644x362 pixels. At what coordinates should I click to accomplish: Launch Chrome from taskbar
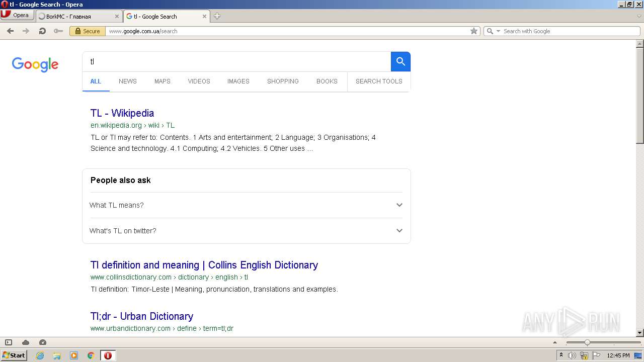click(x=91, y=355)
